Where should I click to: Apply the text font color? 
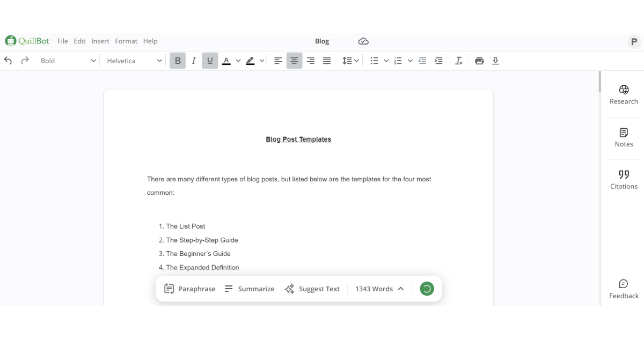click(x=226, y=61)
